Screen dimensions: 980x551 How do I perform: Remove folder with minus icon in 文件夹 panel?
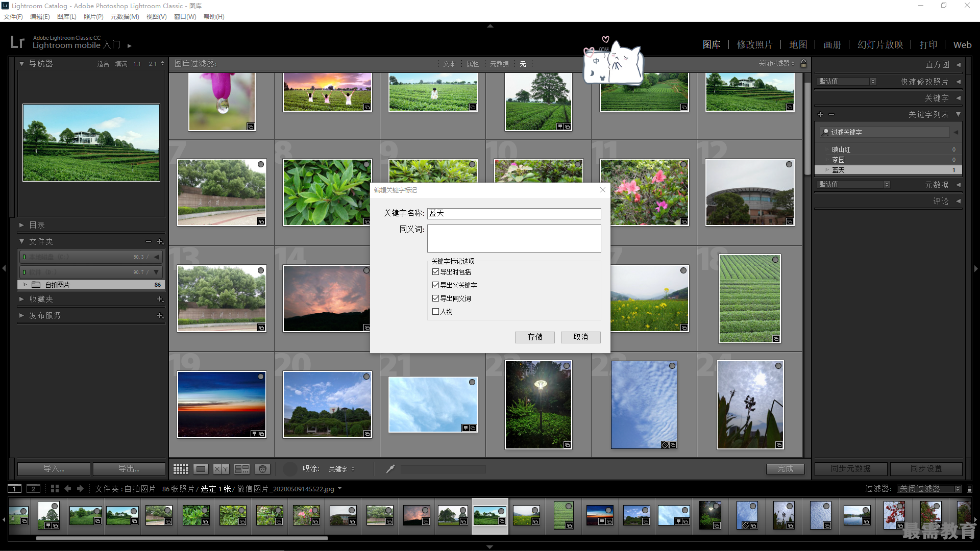(149, 241)
